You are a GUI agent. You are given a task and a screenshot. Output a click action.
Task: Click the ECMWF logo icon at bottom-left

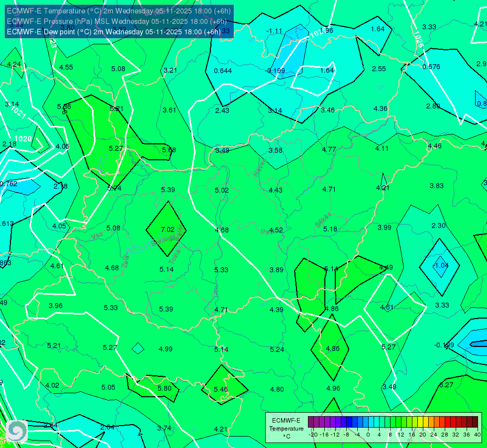click(x=17, y=431)
